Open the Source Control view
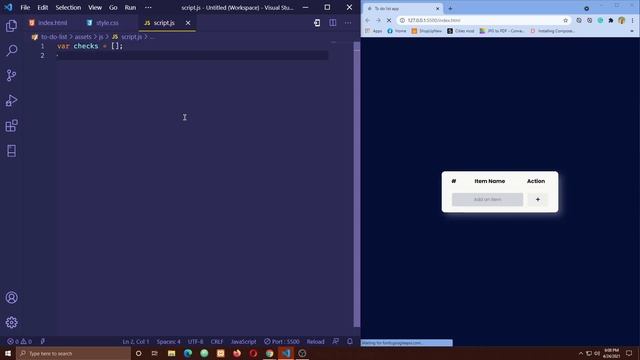The width and height of the screenshot is (640, 360). (x=11, y=75)
